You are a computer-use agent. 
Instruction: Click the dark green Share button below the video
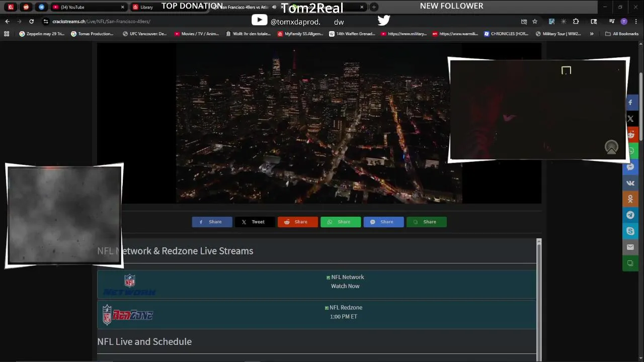pos(427,222)
